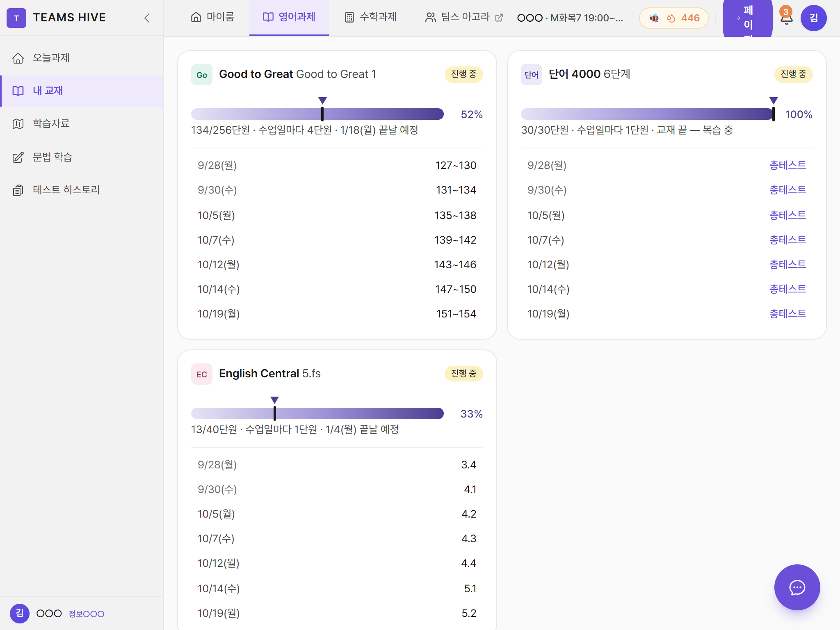Screen dimensions: 840x630
Task: Click the 정보OOO link in sidebar footer
Action: pos(87,614)
